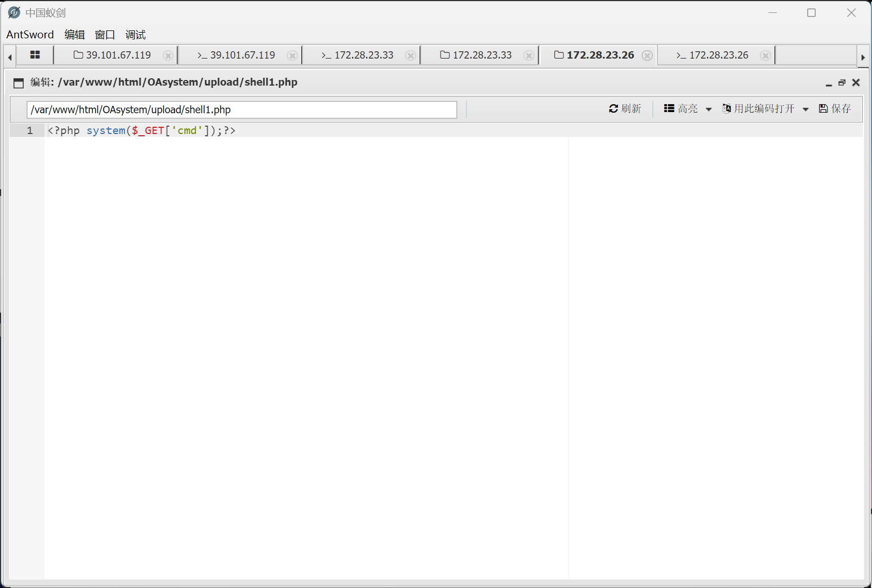Click code line 1 in editor
Image resolution: width=872 pixels, height=588 pixels.
tap(453, 131)
